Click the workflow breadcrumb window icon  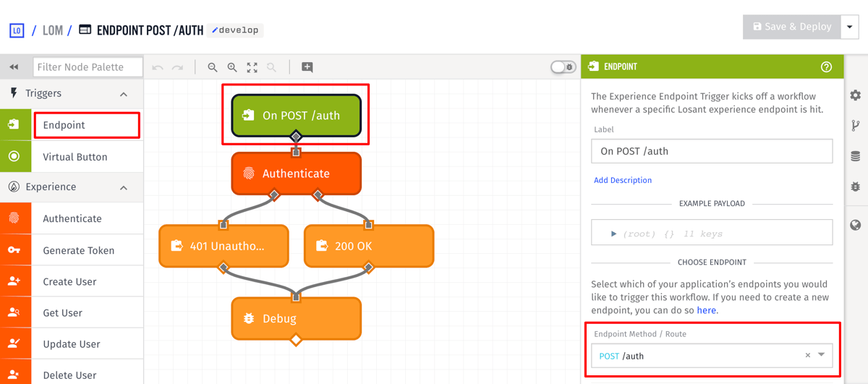pos(85,30)
